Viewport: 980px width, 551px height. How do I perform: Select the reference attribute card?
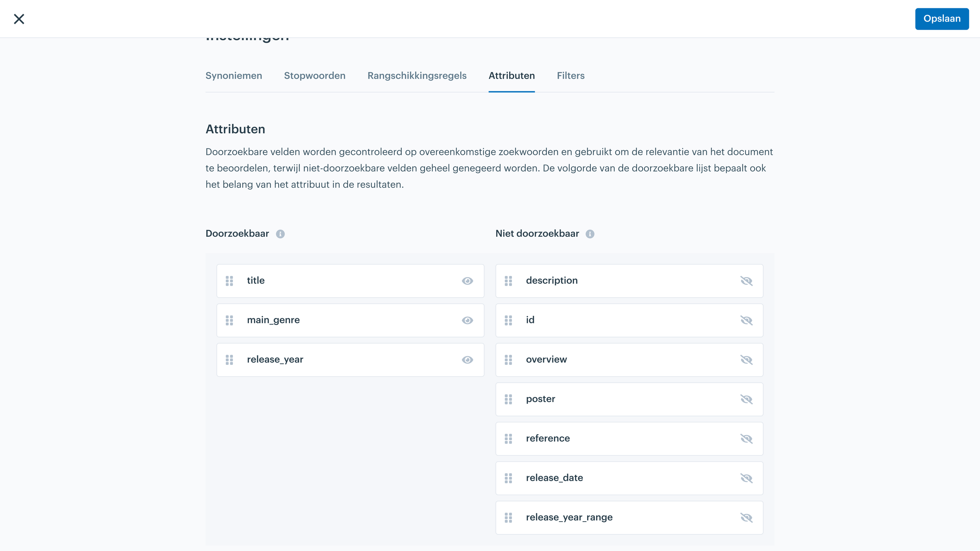click(x=629, y=439)
